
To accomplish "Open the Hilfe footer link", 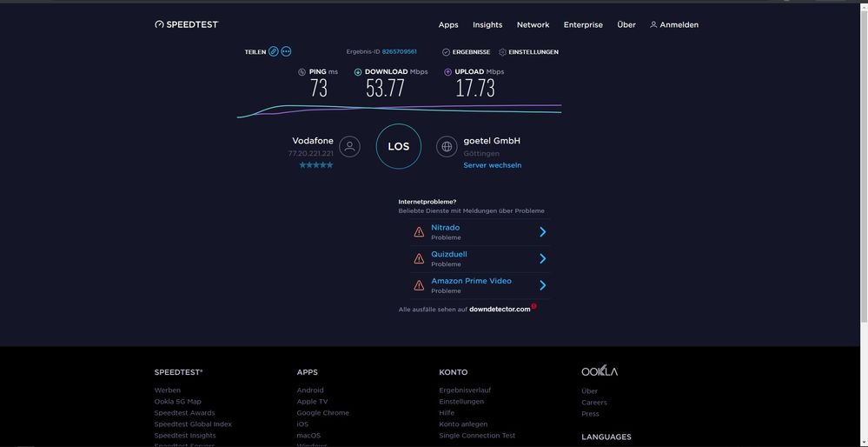I will [x=447, y=413].
